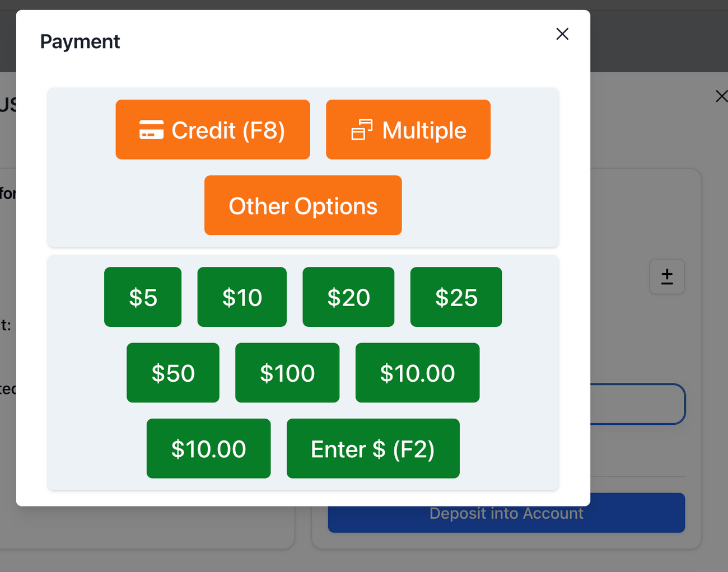728x572 pixels.
Task: Choose the $20 quick cash amount
Action: pyautogui.click(x=348, y=297)
